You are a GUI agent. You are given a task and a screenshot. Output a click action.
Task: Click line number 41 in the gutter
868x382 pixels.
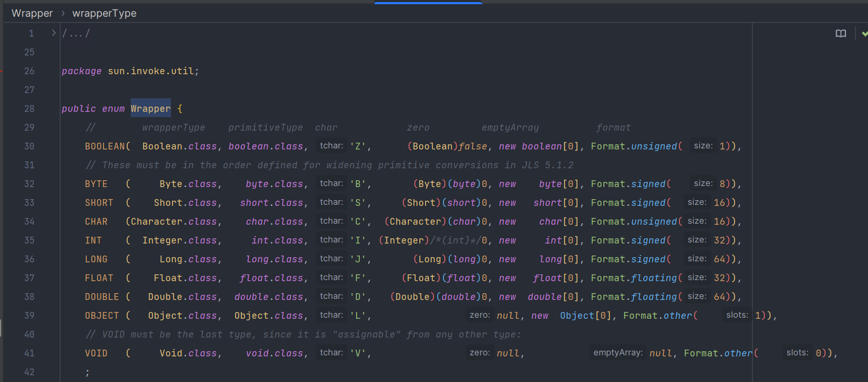coord(29,353)
